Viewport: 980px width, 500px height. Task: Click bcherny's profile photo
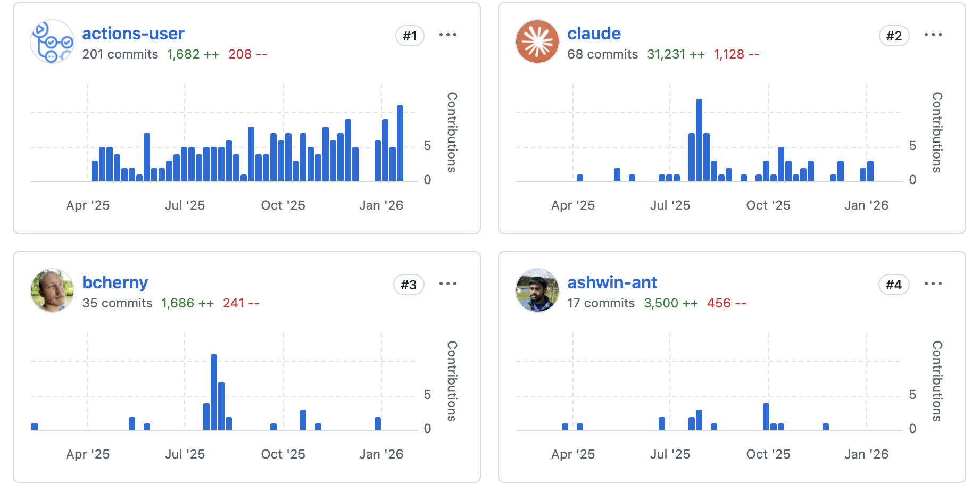pos(52,290)
